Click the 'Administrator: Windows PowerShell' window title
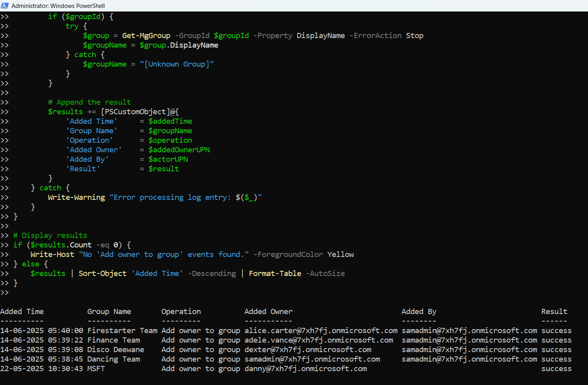This screenshot has height=385, width=588. tap(58, 6)
